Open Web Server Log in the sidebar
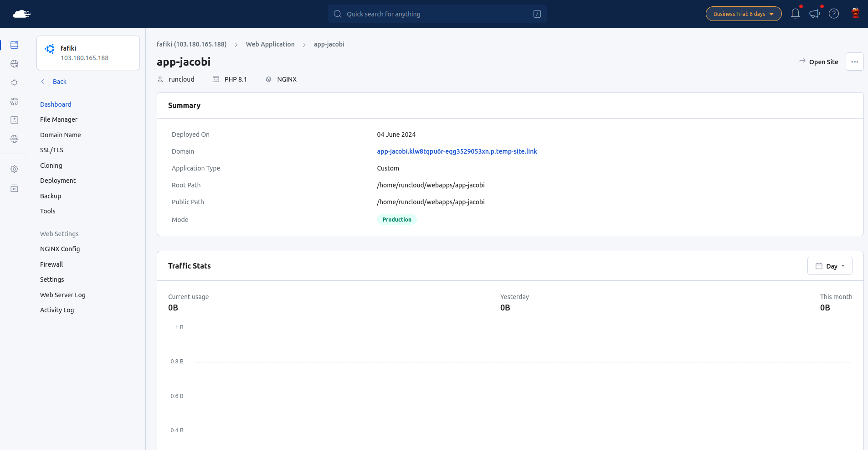The width and height of the screenshot is (868, 450). click(x=63, y=295)
